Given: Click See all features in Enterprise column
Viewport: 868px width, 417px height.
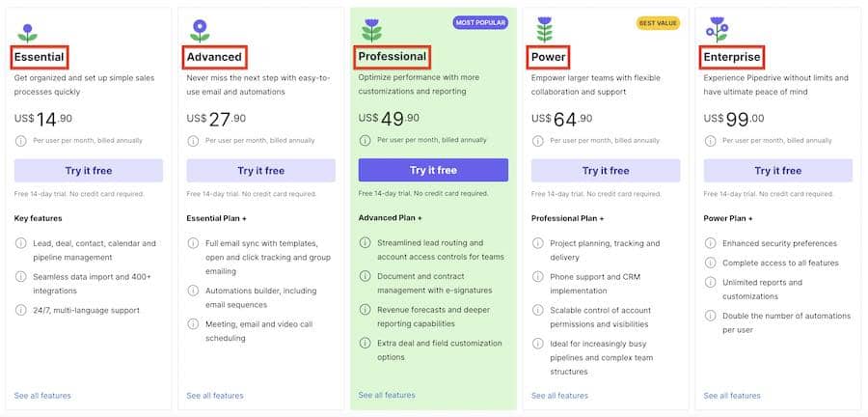Looking at the screenshot, I should pos(732,396).
